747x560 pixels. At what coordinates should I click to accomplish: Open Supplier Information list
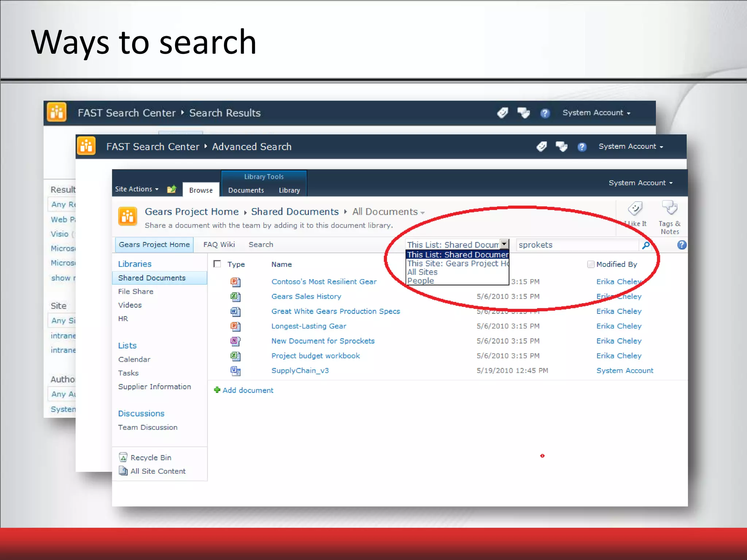(x=154, y=386)
